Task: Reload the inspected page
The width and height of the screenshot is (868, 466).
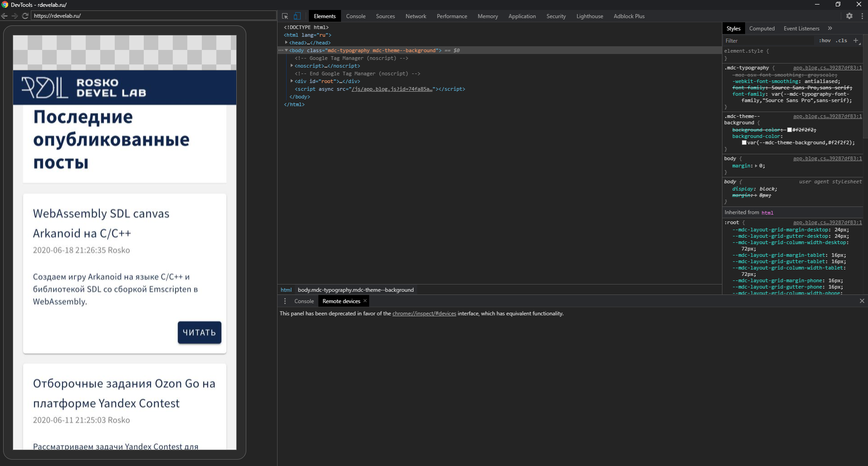Action: [x=25, y=15]
